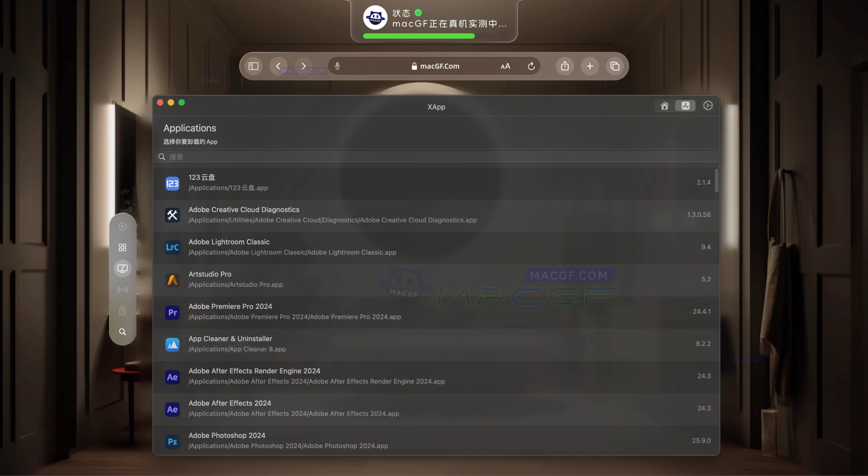Screen dimensions: 868x476
Task: Click the search icon in the floating dock
Action: pos(122,332)
